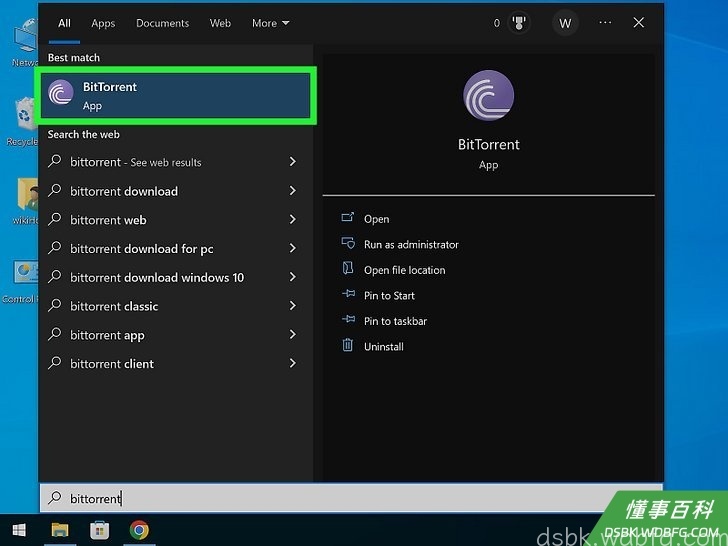Expand arrow for bittorrent download for pc
The width and height of the screenshot is (728, 546).
pos(292,248)
